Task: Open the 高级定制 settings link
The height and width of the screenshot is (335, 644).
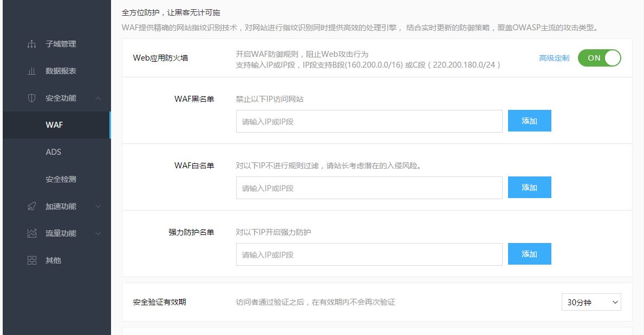Action: pos(553,58)
